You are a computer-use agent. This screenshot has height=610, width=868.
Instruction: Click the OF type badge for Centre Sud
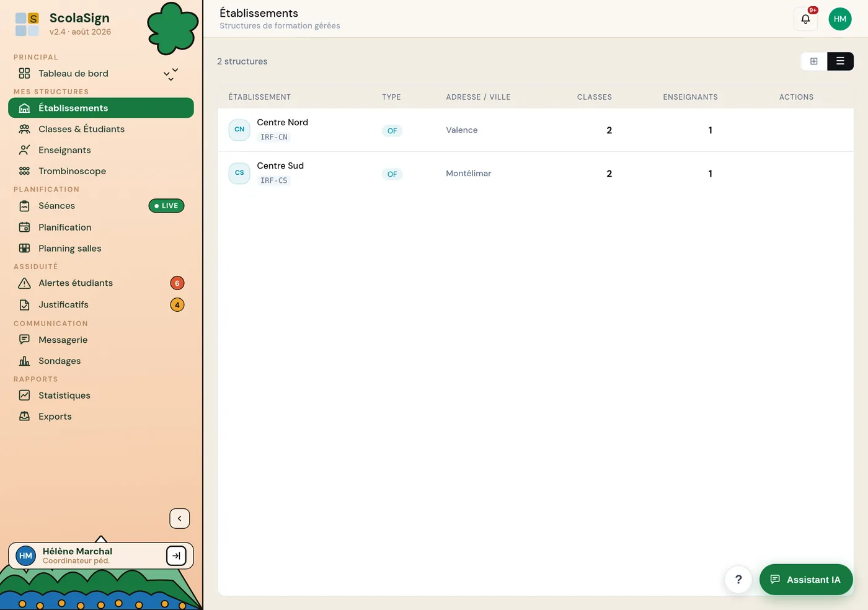(392, 174)
